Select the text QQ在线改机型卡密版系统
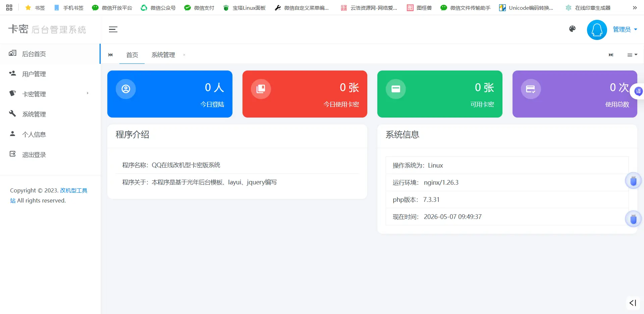Screen dimensions: 644x314 186,165
